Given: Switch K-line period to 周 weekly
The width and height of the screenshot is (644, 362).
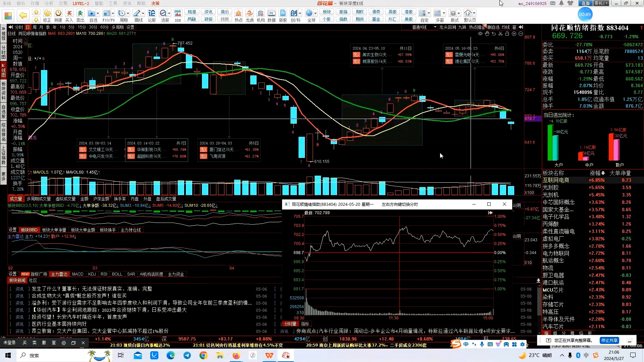Looking at the screenshot, I should click(35, 27).
